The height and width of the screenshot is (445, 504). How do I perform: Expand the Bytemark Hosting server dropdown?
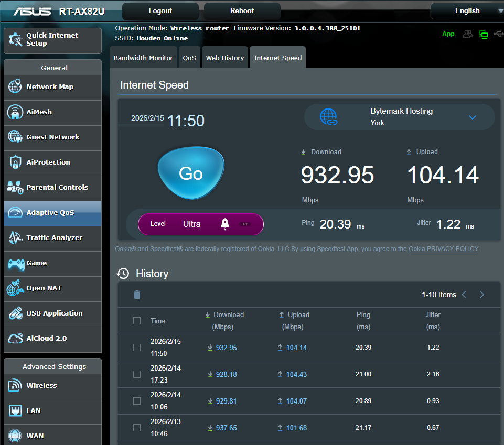click(399, 117)
